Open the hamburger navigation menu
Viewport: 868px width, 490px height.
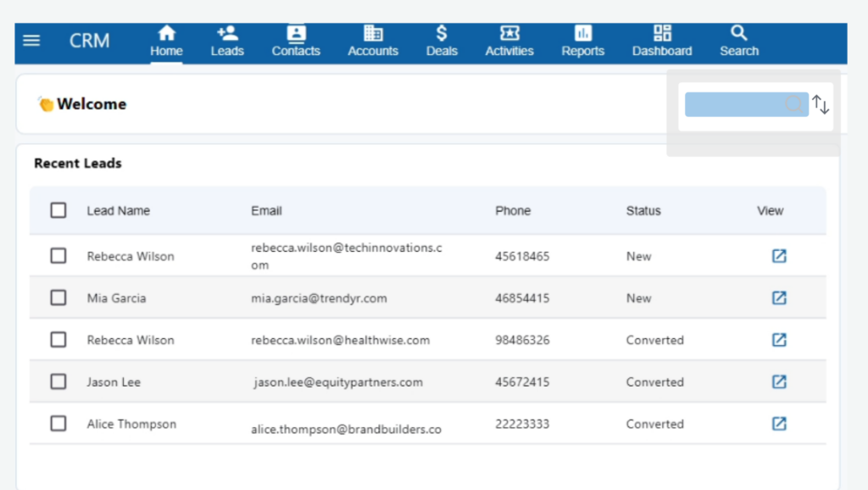[x=31, y=41]
